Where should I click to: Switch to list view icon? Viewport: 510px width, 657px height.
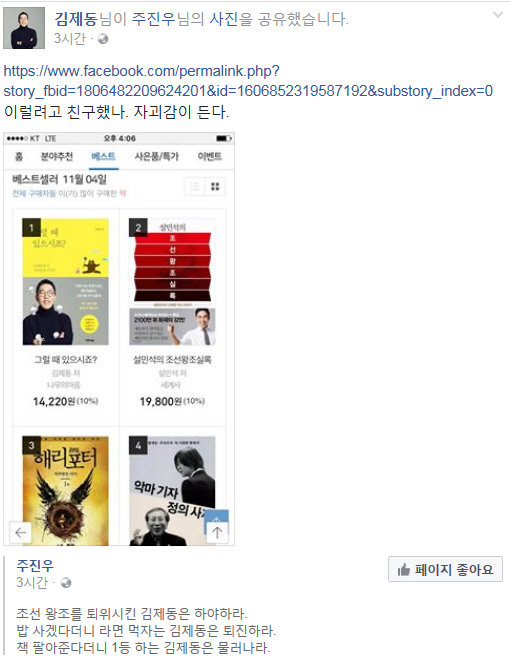(195, 186)
